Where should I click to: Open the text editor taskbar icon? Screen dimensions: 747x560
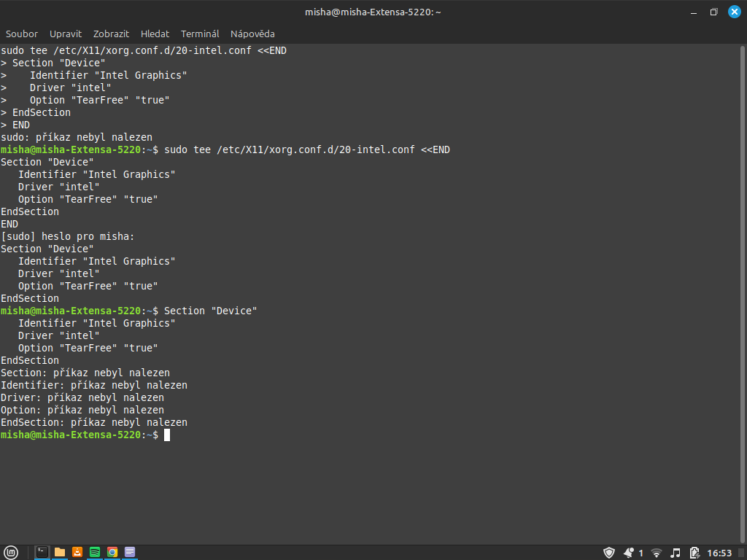pos(130,552)
